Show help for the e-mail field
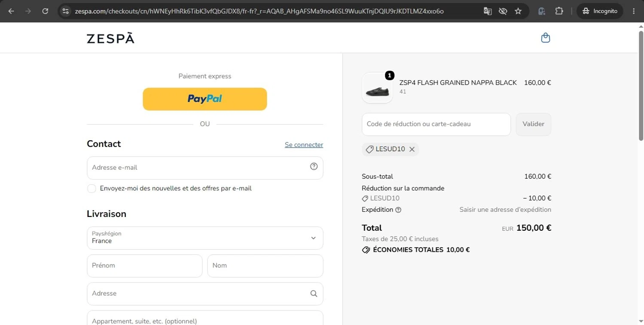The height and width of the screenshot is (325, 644). pos(314,166)
